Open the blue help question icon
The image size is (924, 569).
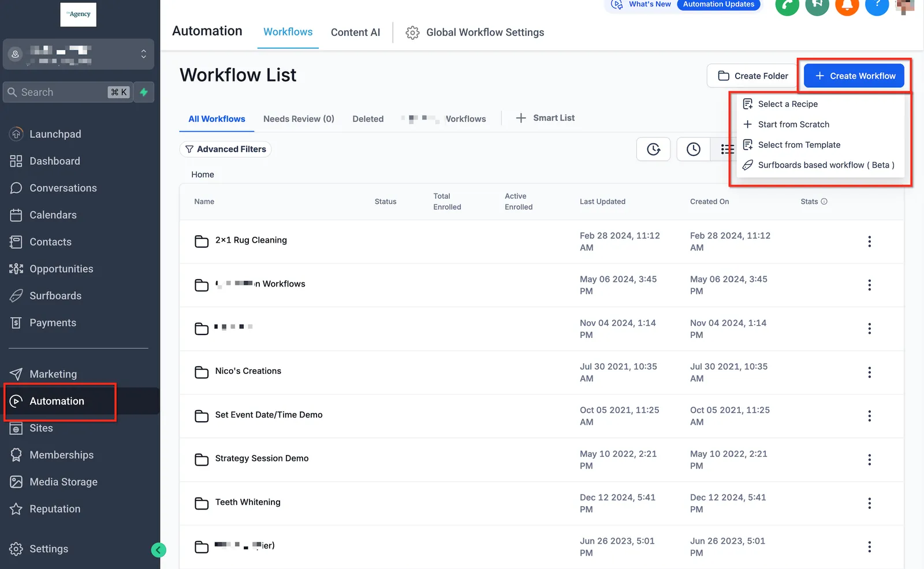click(x=877, y=5)
